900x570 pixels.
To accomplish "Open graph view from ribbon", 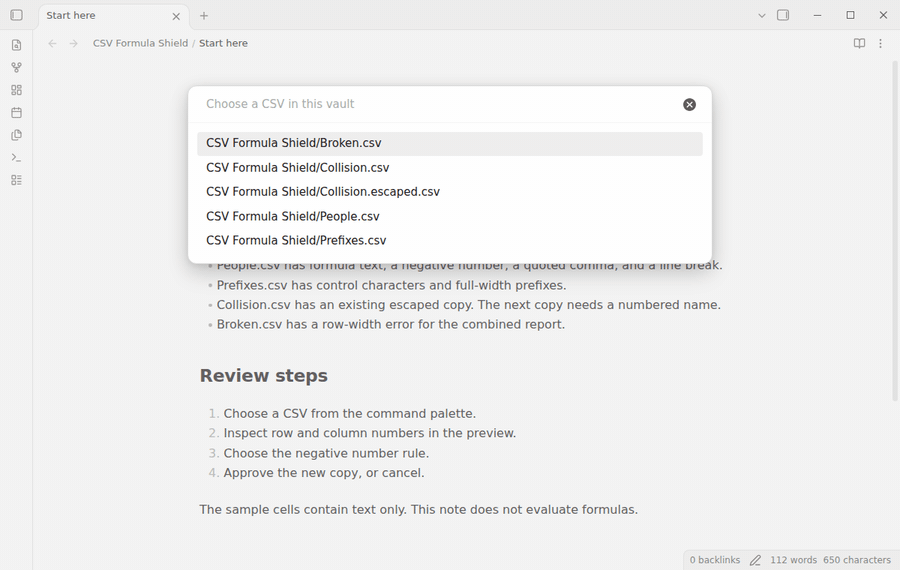I will pyautogui.click(x=17, y=67).
